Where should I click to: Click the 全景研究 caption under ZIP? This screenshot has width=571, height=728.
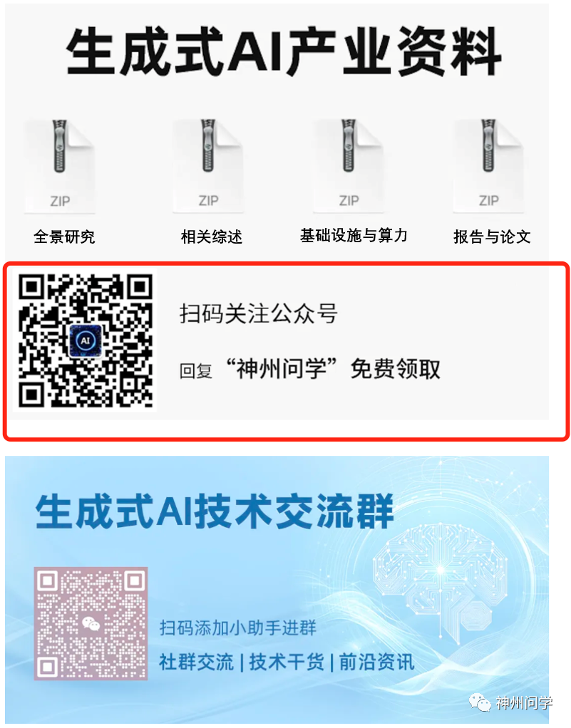(x=64, y=236)
